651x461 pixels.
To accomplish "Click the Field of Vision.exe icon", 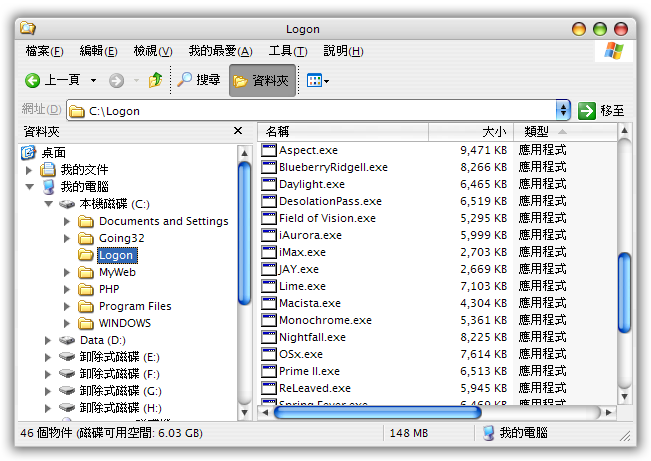I will point(269,218).
